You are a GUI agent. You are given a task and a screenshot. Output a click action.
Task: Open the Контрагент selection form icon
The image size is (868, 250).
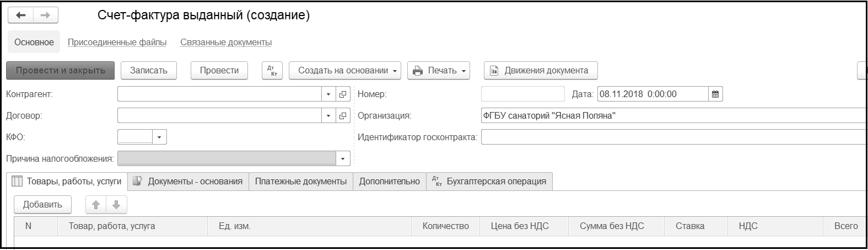click(x=343, y=94)
